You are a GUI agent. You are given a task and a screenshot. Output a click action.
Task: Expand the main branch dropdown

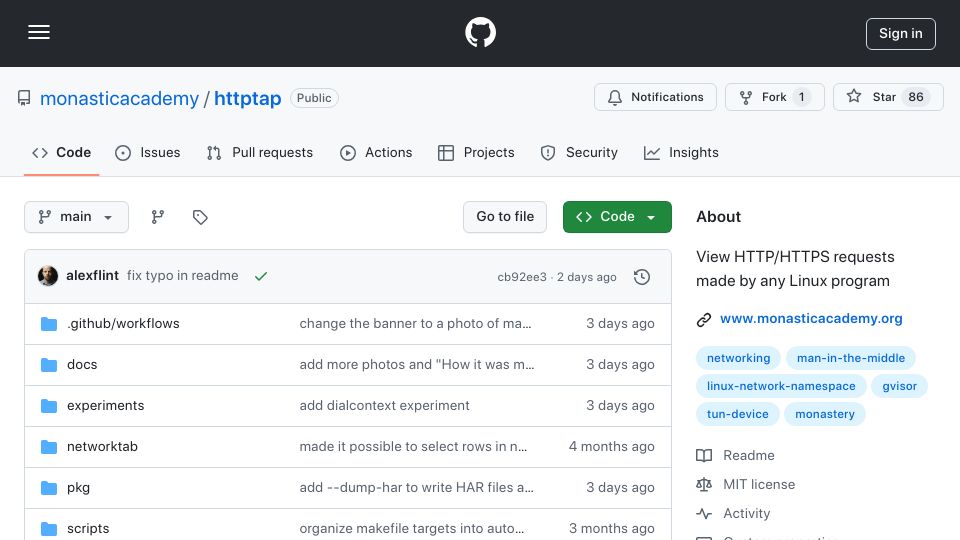(x=77, y=217)
